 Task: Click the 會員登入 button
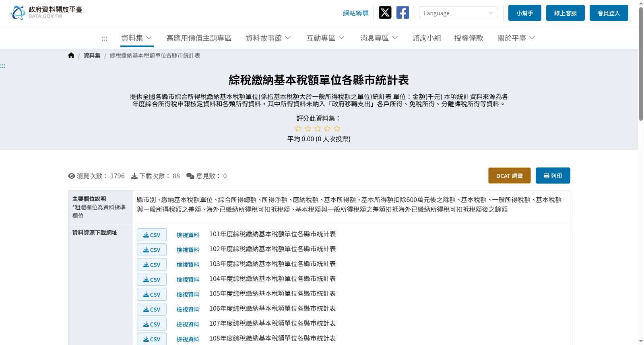click(x=609, y=13)
